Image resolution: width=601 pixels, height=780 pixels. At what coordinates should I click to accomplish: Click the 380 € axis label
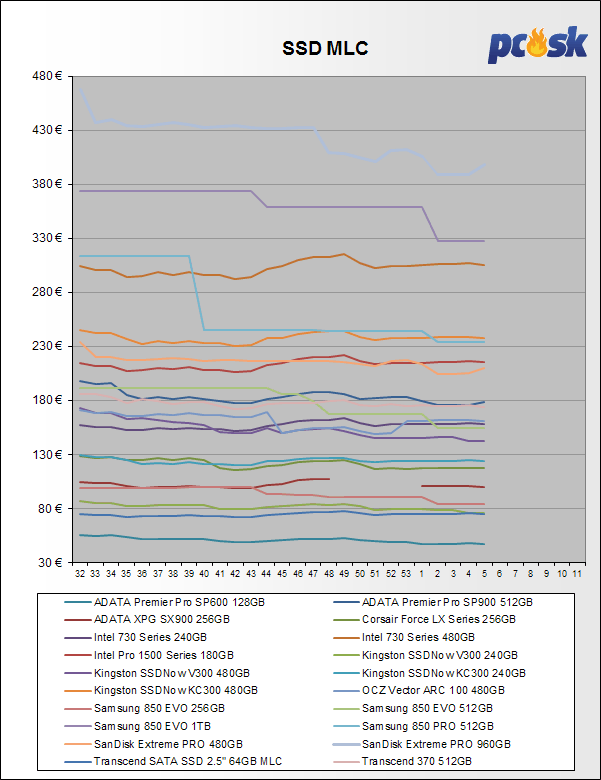coord(47,184)
